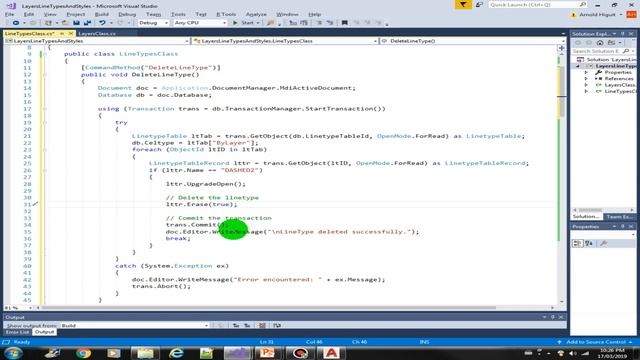
Task: Expand the Start button dropdown arrow
Action: pyautogui.click(x=258, y=23)
